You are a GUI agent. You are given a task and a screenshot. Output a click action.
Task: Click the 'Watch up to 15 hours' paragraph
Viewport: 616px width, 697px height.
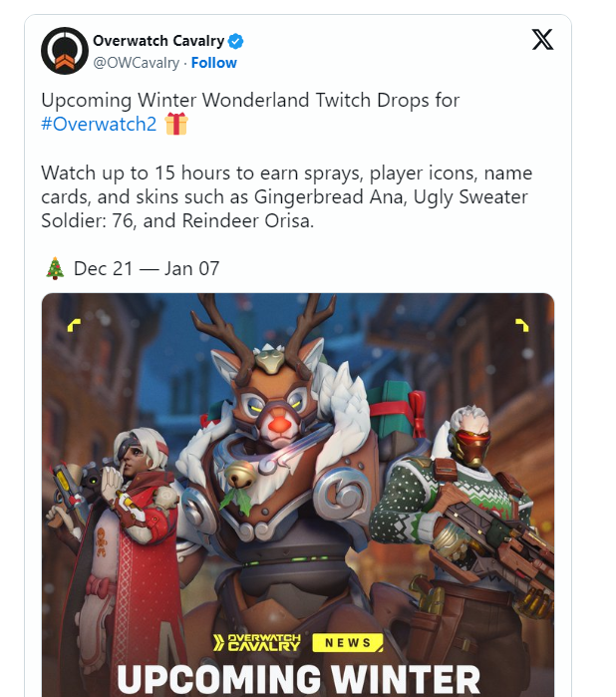click(x=287, y=196)
